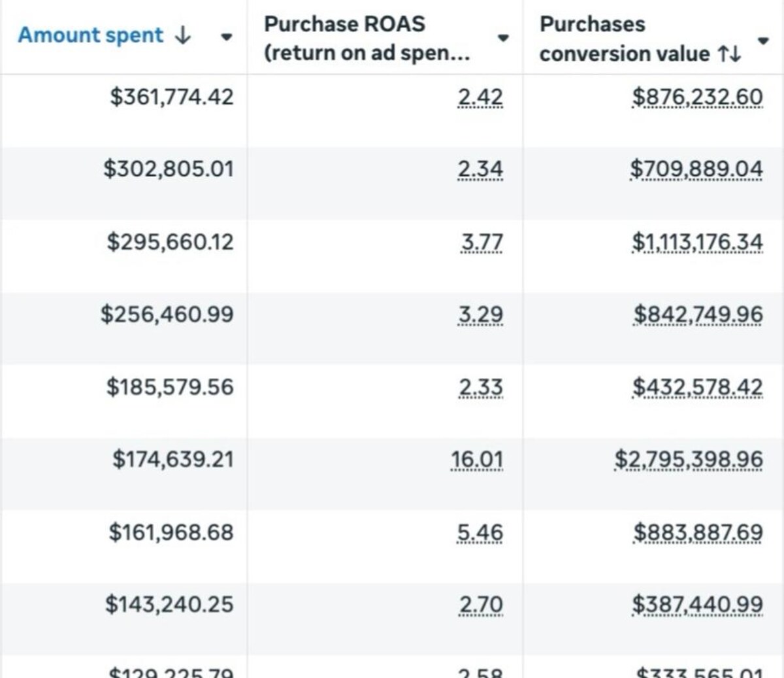Screen dimensions: 784x678
Task: Click the 16.01 ROAS value
Action: (x=477, y=460)
